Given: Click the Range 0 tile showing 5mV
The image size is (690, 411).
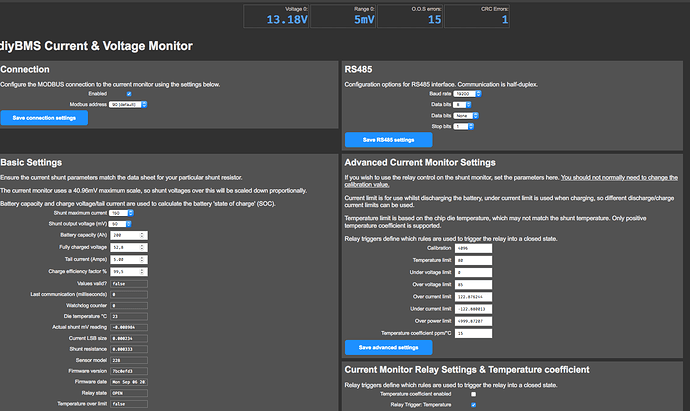Looking at the screenshot, I should [x=343, y=16].
